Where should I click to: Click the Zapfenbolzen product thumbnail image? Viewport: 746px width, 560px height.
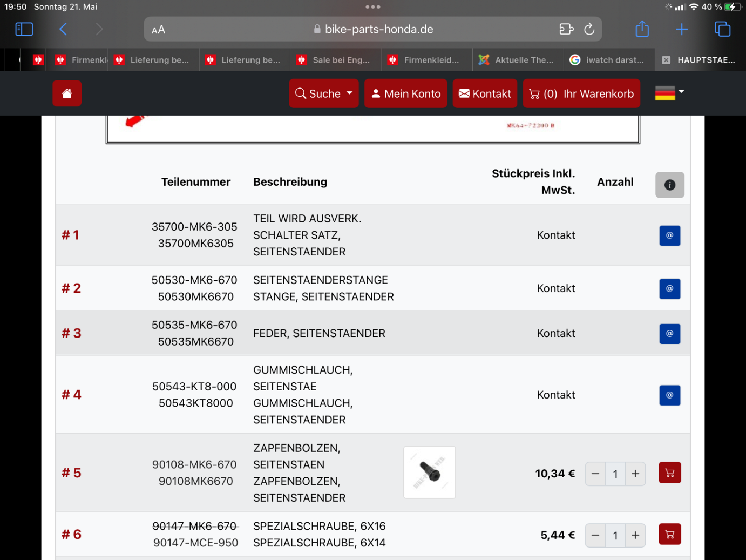(429, 472)
